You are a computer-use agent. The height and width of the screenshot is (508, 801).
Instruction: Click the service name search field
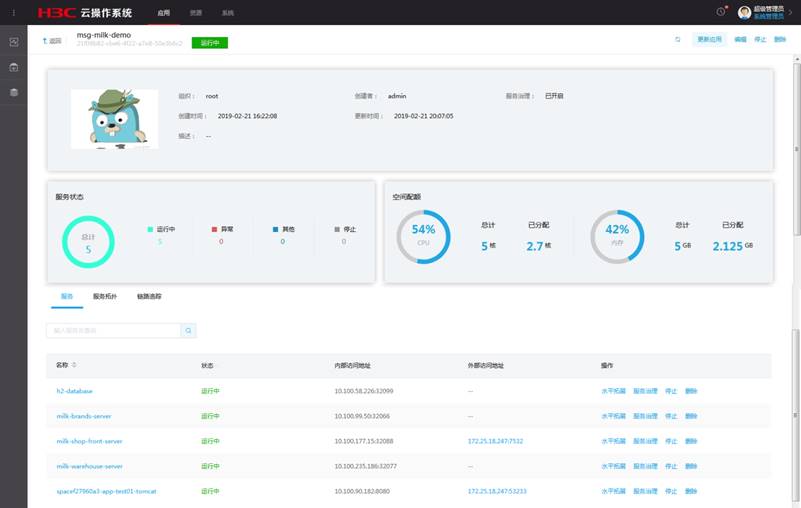pos(112,330)
